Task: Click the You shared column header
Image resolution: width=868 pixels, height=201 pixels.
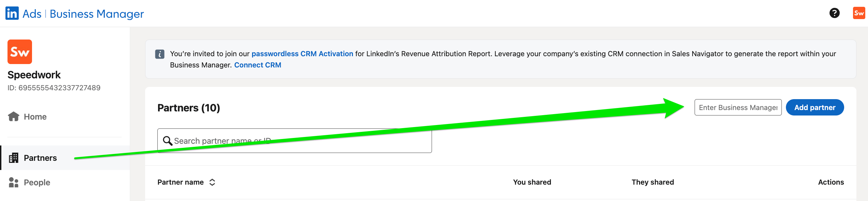Action: point(532,182)
